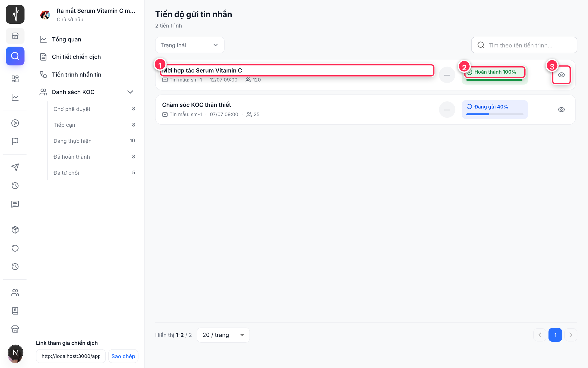The image size is (588, 368).
Task: Click the package box icon
Action: 15,230
